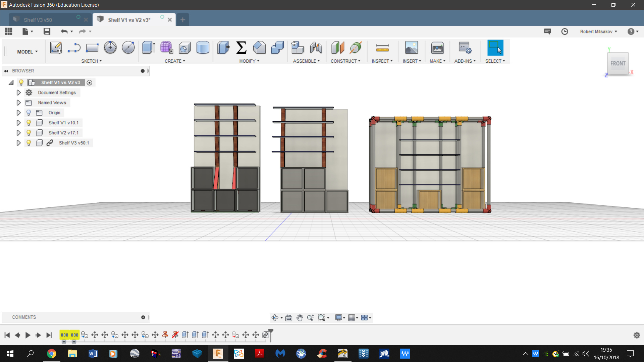Open the Data Panel grid icon
The image size is (644, 362).
click(x=9, y=32)
